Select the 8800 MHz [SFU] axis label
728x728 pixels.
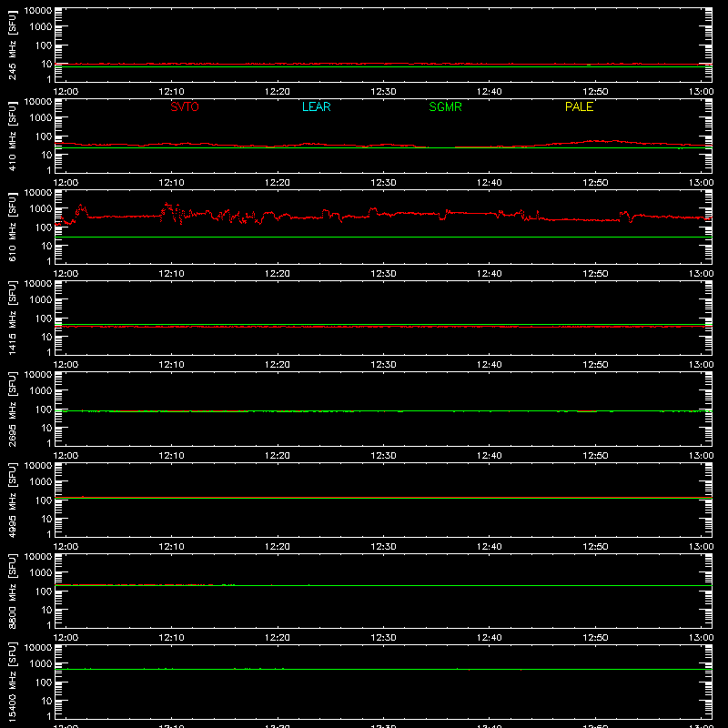(12, 591)
